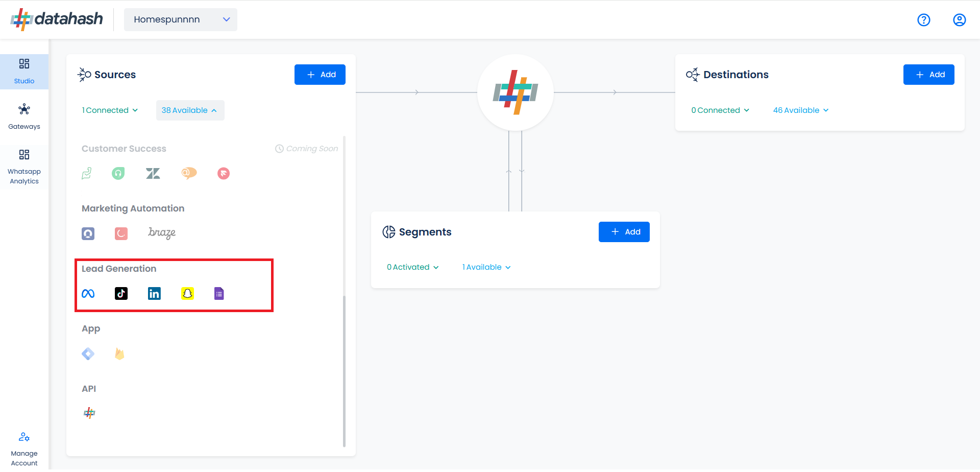
Task: Choose the Braze marketing automation source
Action: pos(162,233)
